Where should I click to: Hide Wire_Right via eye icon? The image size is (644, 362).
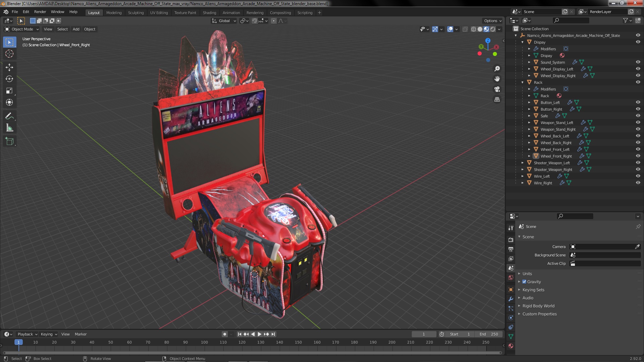[638, 183]
